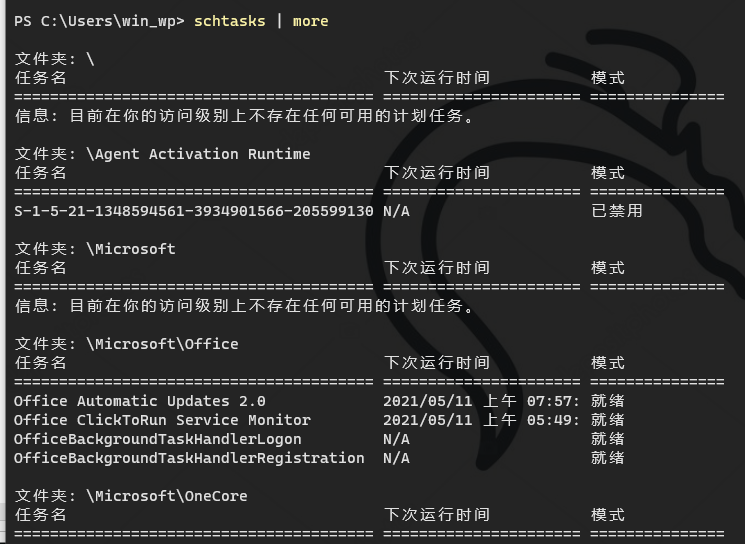This screenshot has height=544, width=745.
Task: Click the \Microsoft\Office folder heading
Action: pos(126,344)
